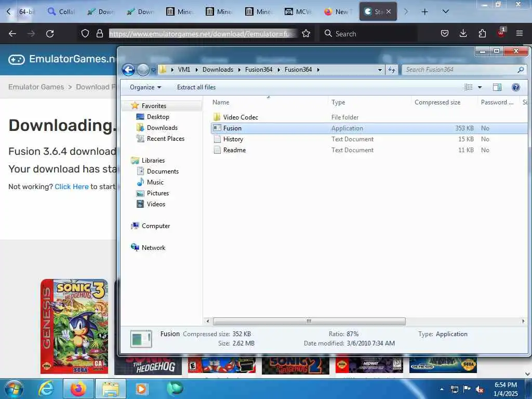This screenshot has height=399, width=532.
Task: Click the Firefox Search box
Action: pos(369,34)
